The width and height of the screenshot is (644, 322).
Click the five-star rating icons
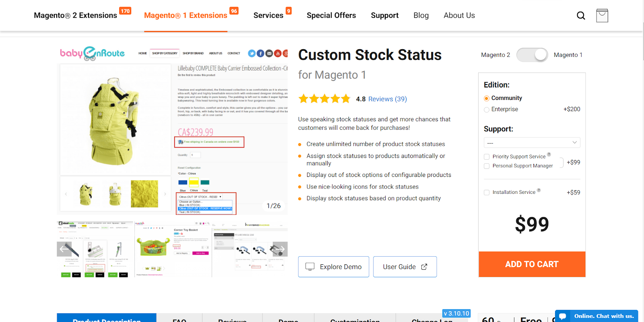[324, 99]
